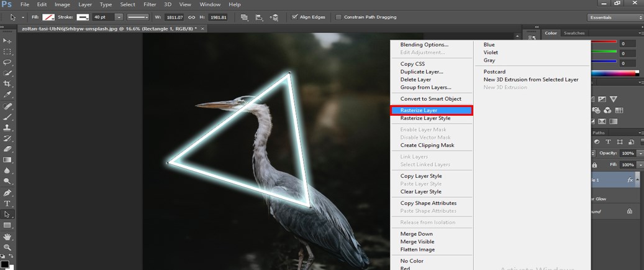The width and height of the screenshot is (644, 270).
Task: Toggle the Constrain Path Dragging checkbox
Action: click(x=338, y=17)
